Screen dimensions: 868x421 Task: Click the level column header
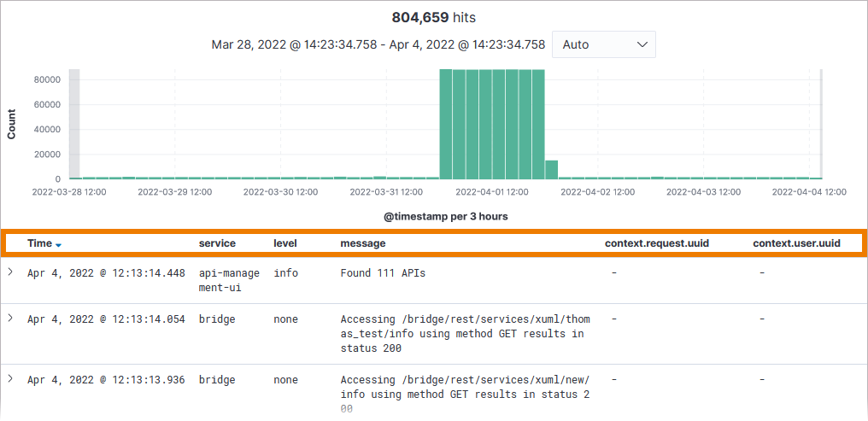[x=285, y=243]
